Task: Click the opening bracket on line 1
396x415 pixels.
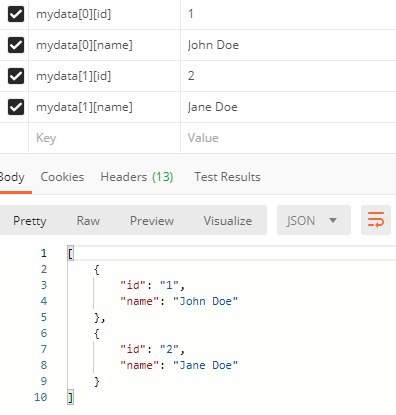Action: [x=70, y=254]
